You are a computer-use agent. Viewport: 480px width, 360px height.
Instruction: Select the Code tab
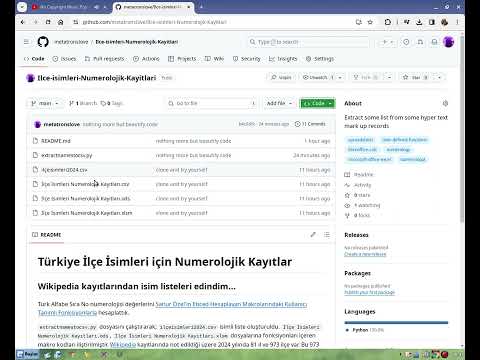click(x=34, y=59)
